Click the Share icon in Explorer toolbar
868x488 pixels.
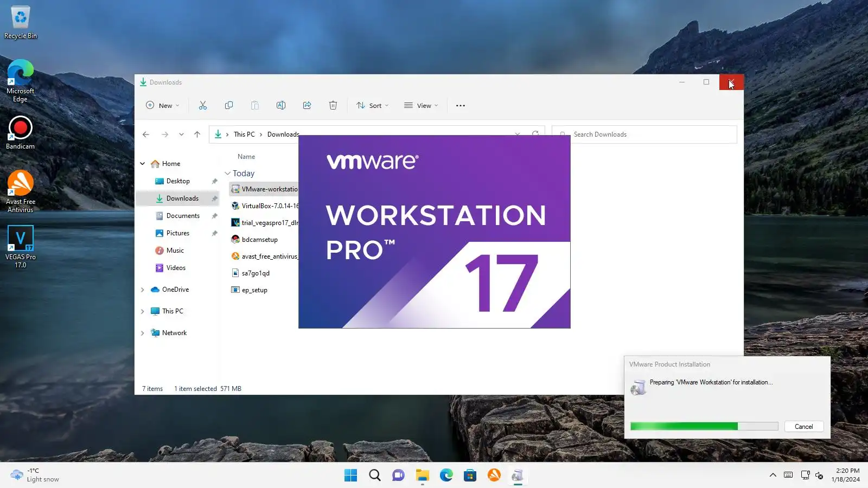[x=307, y=105]
